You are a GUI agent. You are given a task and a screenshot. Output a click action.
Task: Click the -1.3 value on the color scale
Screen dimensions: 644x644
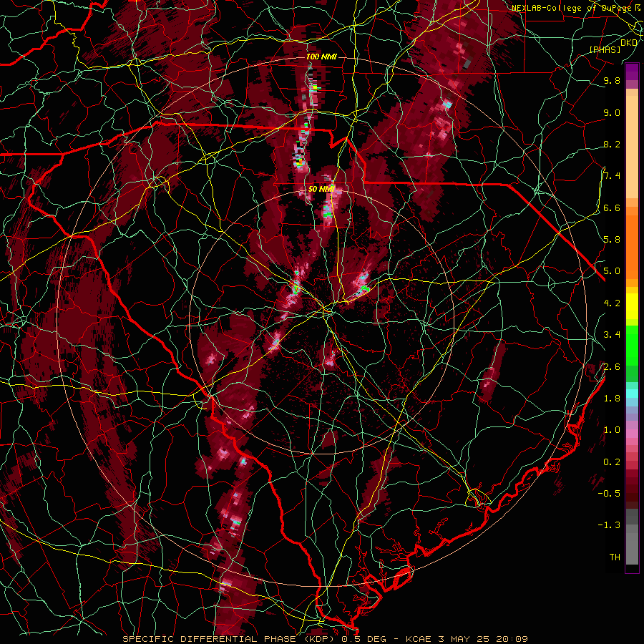pyautogui.click(x=609, y=525)
